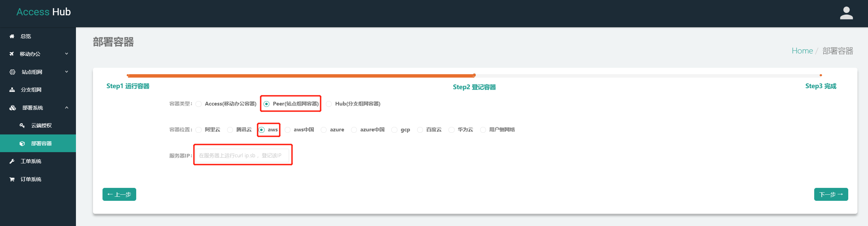
Task: Choose 用户侧网络 as container location
Action: tap(483, 130)
